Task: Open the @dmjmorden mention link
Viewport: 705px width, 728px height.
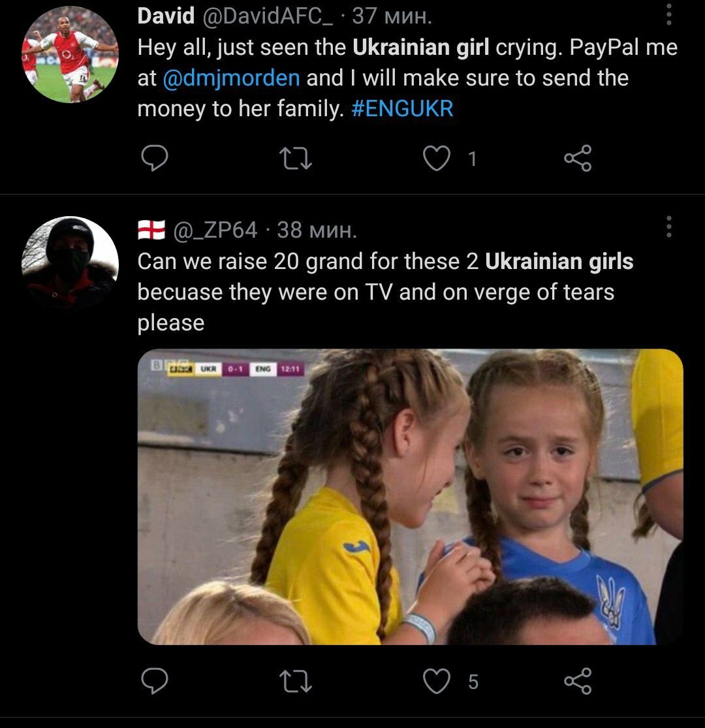Action: pos(231,78)
